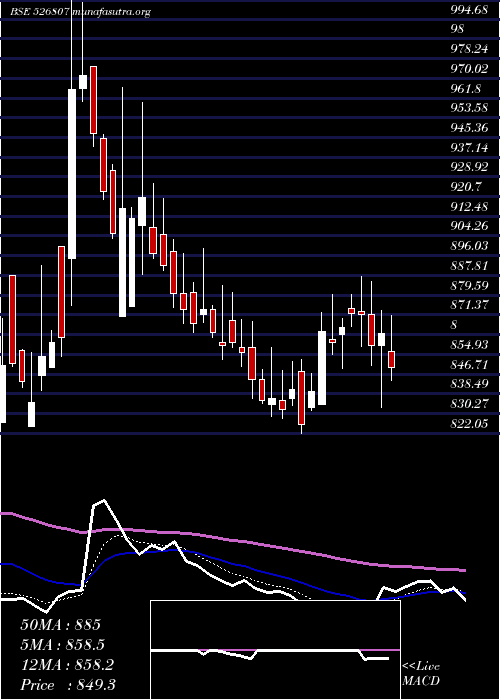Image resolution: width=500 pixels, height=700 pixels.
Task: Click the 945.36 price axis label
Action: pos(469,128)
